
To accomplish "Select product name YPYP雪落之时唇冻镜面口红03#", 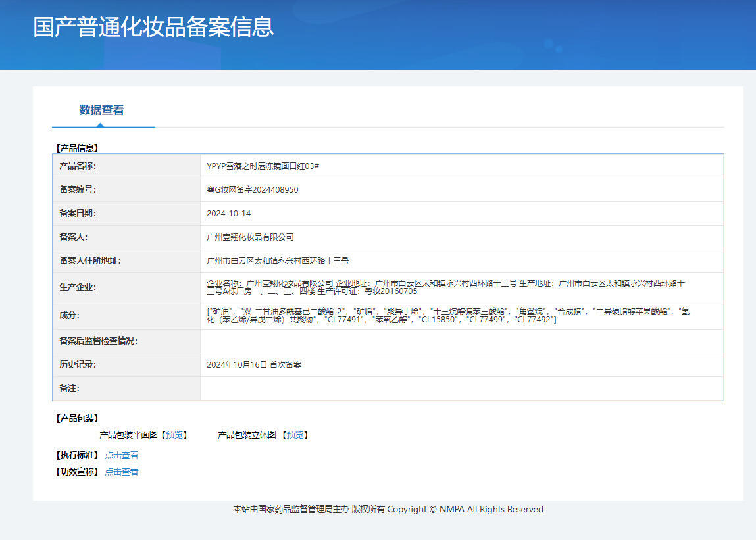I will [x=263, y=166].
